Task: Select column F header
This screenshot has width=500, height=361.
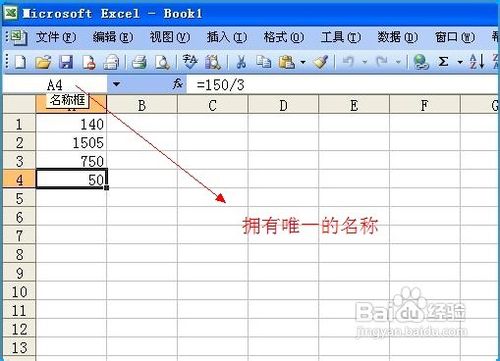Action: point(425,105)
